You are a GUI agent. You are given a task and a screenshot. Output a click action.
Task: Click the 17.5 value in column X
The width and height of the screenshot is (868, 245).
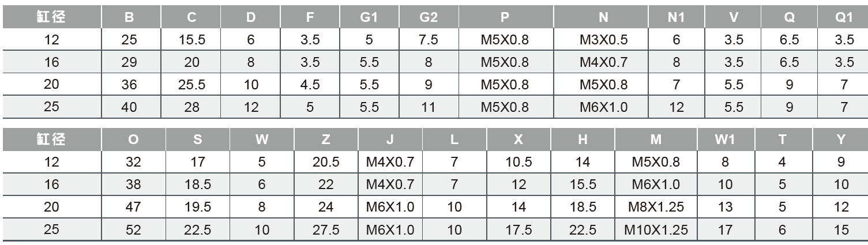coord(518,230)
